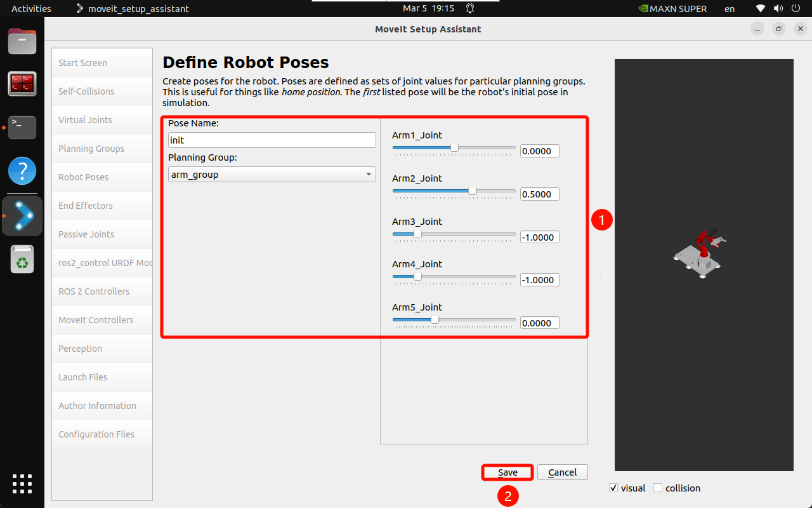812x508 pixels.
Task: Click the Arm4_Joint value field
Action: point(540,280)
